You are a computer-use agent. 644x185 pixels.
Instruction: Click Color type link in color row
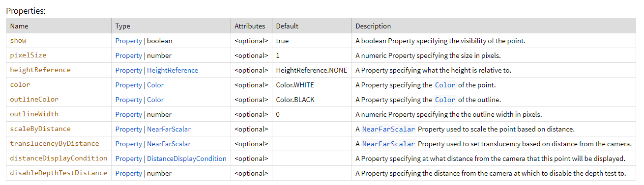[x=155, y=85]
